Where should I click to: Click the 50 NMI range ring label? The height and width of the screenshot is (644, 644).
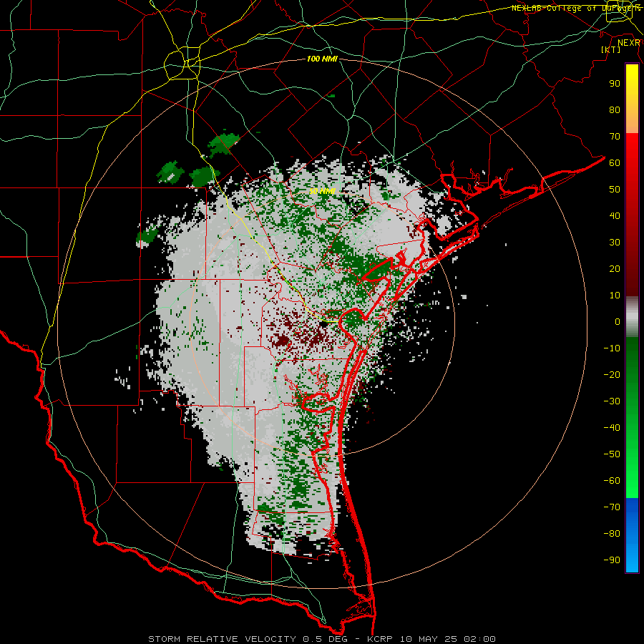point(322,191)
